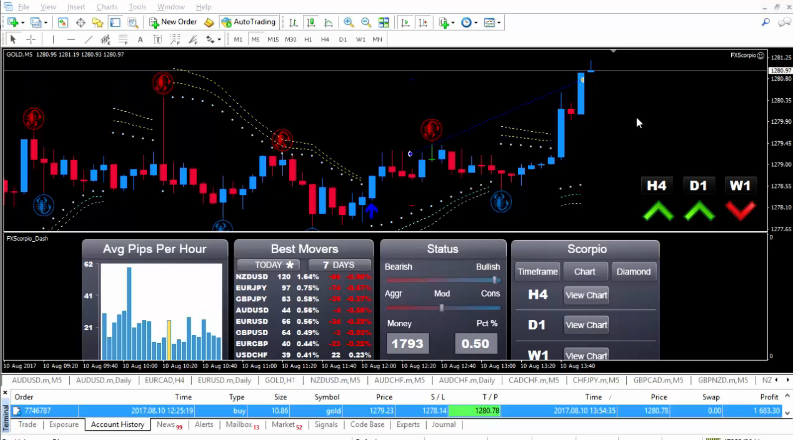Toggle the Data Window crosshair-circle icon
This screenshot has width=793, height=440.
coord(80,22)
